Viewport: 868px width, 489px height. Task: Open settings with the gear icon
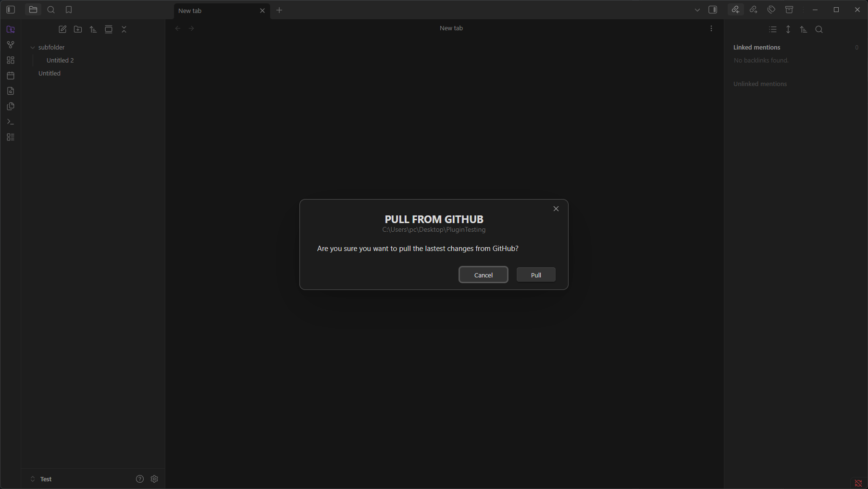point(154,479)
